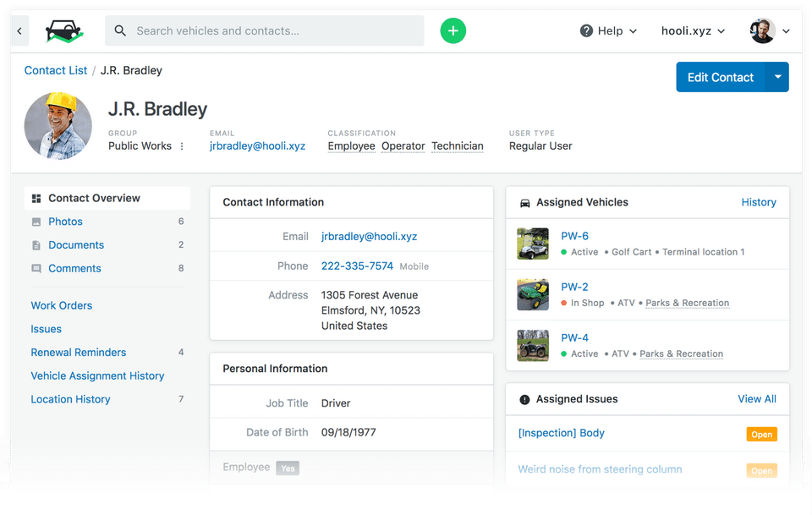Collapse sidebar with the back chevron
Image resolution: width=812 pixels, height=515 pixels.
click(19, 30)
